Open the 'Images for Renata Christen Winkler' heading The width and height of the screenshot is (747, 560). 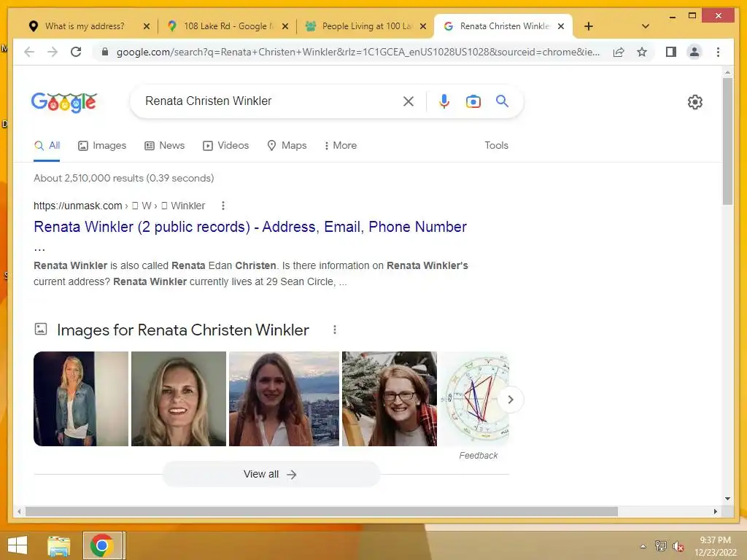pyautogui.click(x=183, y=330)
